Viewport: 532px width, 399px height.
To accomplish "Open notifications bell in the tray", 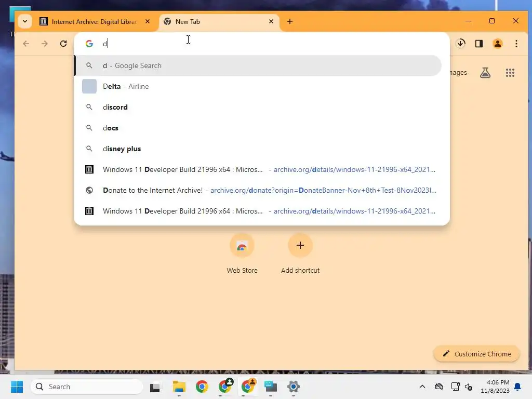I will 518,387.
